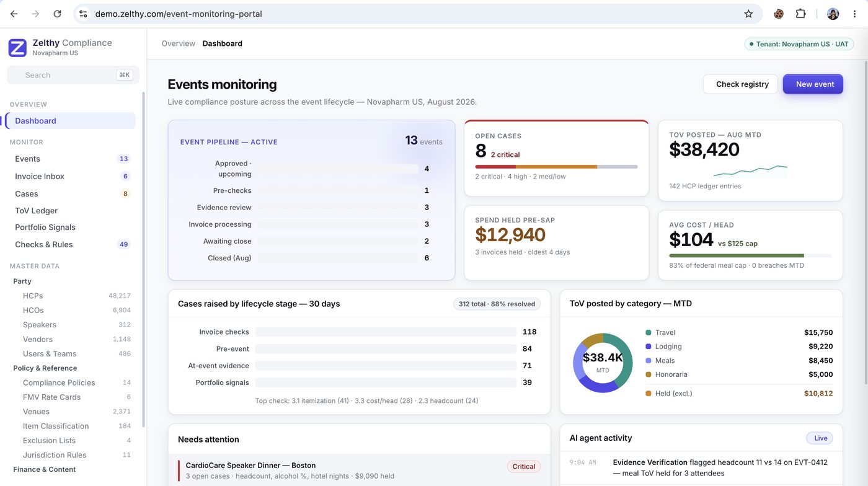View site information icon in address bar
Image resolution: width=868 pixels, height=486 pixels.
pyautogui.click(x=83, y=14)
